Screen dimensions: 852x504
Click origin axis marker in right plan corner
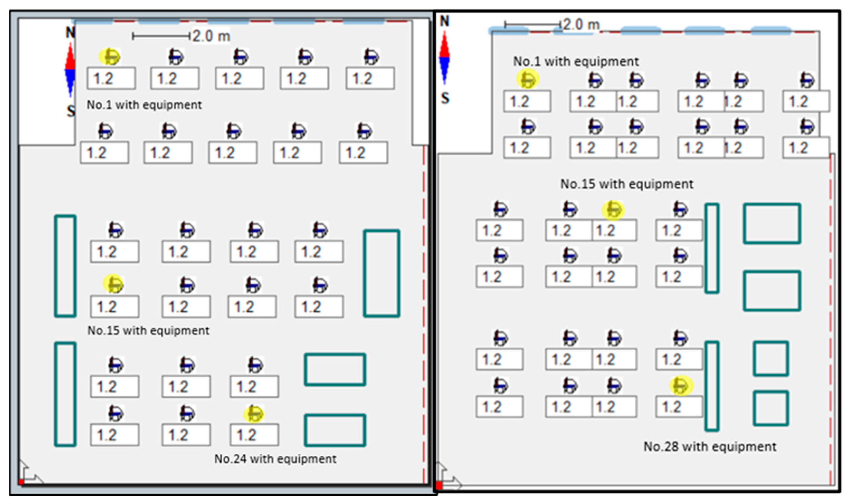point(439,485)
